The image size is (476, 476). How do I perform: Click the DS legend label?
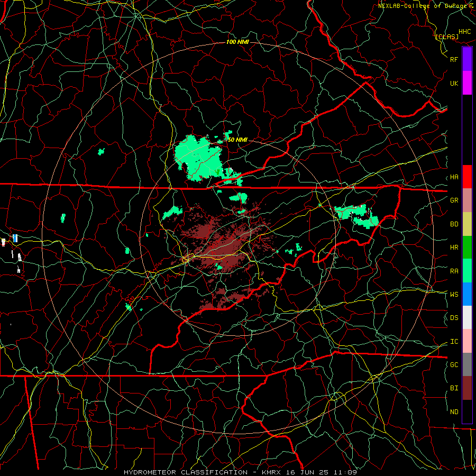[x=454, y=318]
